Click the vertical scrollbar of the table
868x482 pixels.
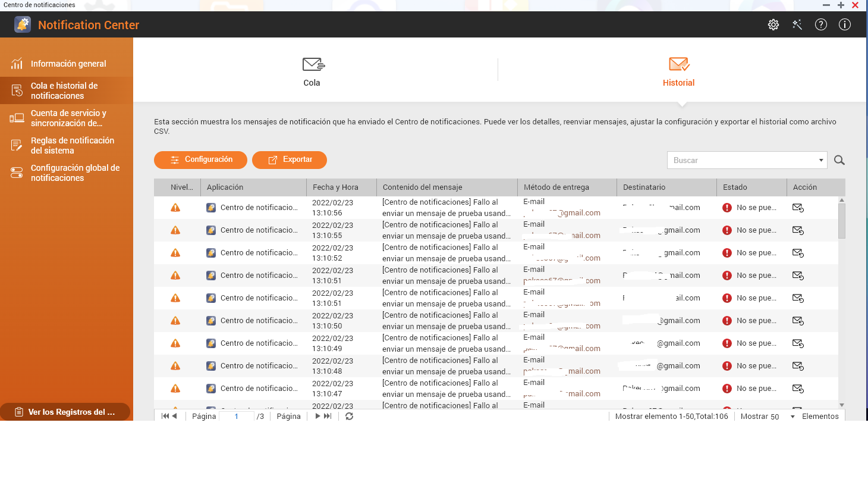coord(841,221)
